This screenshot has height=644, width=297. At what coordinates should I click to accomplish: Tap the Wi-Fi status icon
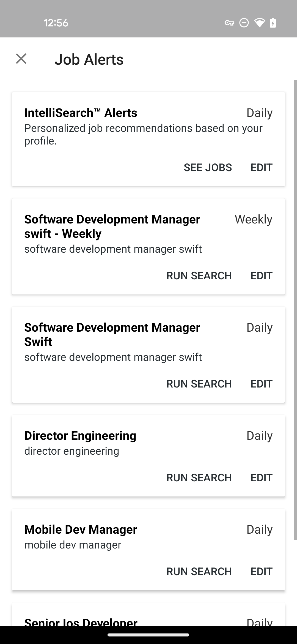coord(259,23)
